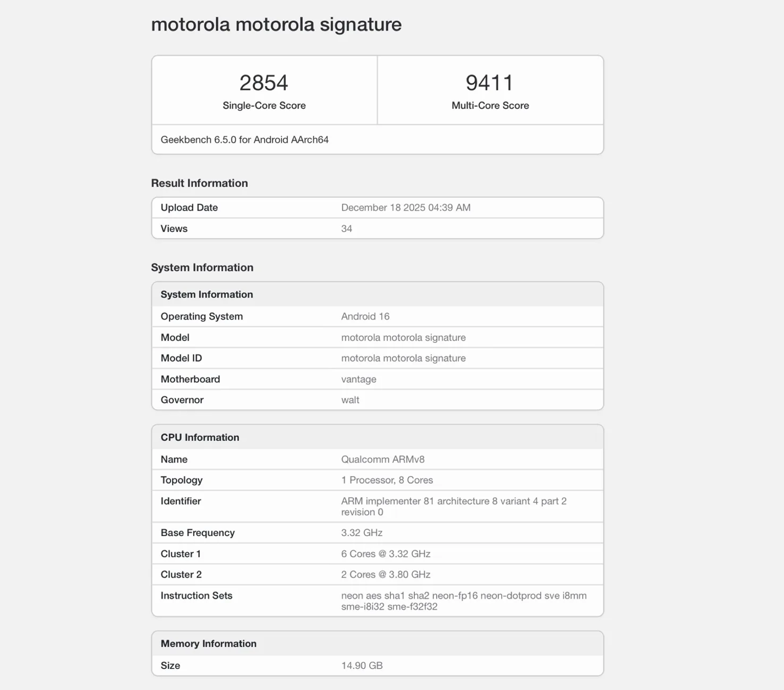Image resolution: width=784 pixels, height=690 pixels.
Task: Click the Base Frequency row label
Action: coord(198,533)
